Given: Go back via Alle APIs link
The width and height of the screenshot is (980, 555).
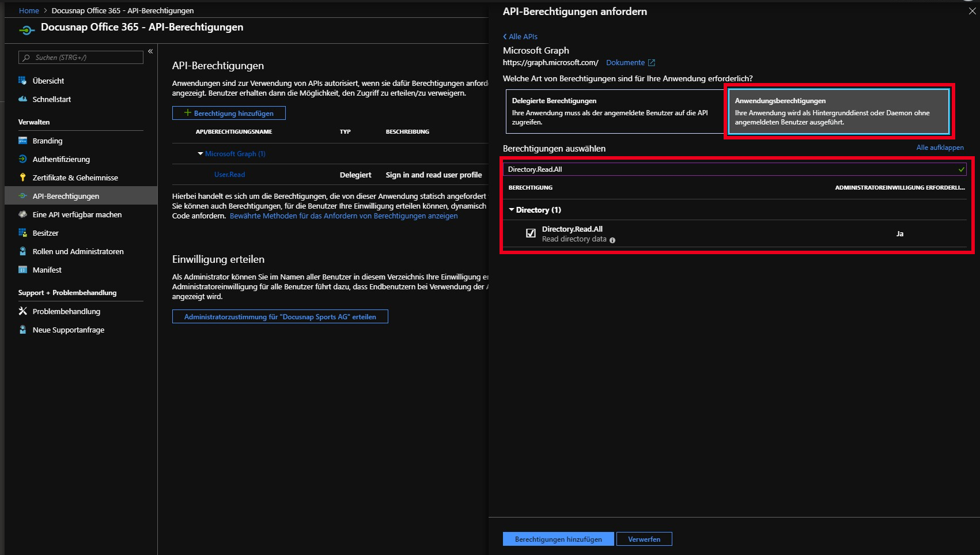Looking at the screenshot, I should [520, 36].
